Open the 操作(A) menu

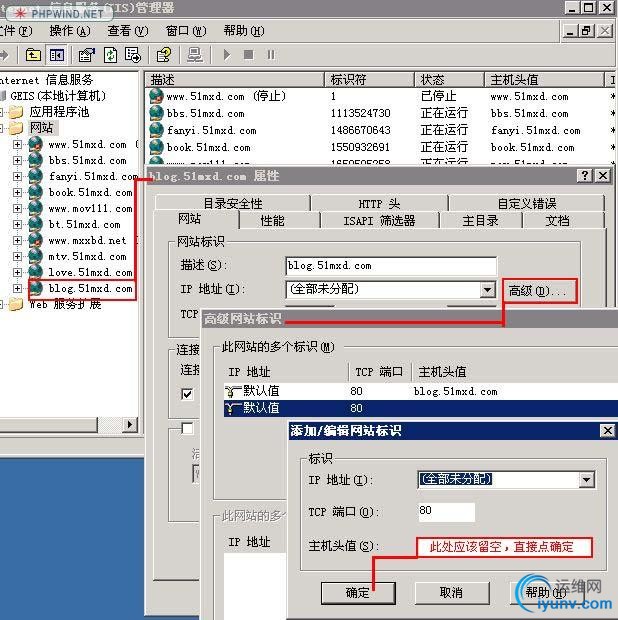[70, 31]
